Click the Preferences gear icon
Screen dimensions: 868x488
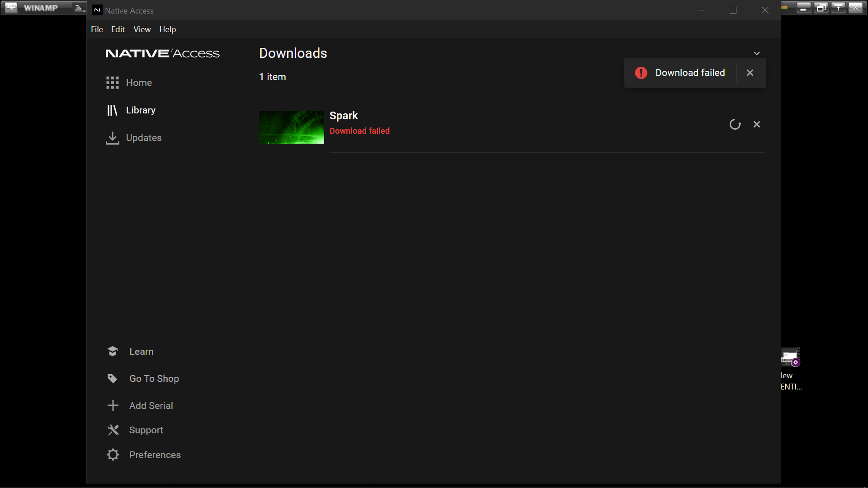[113, 455]
